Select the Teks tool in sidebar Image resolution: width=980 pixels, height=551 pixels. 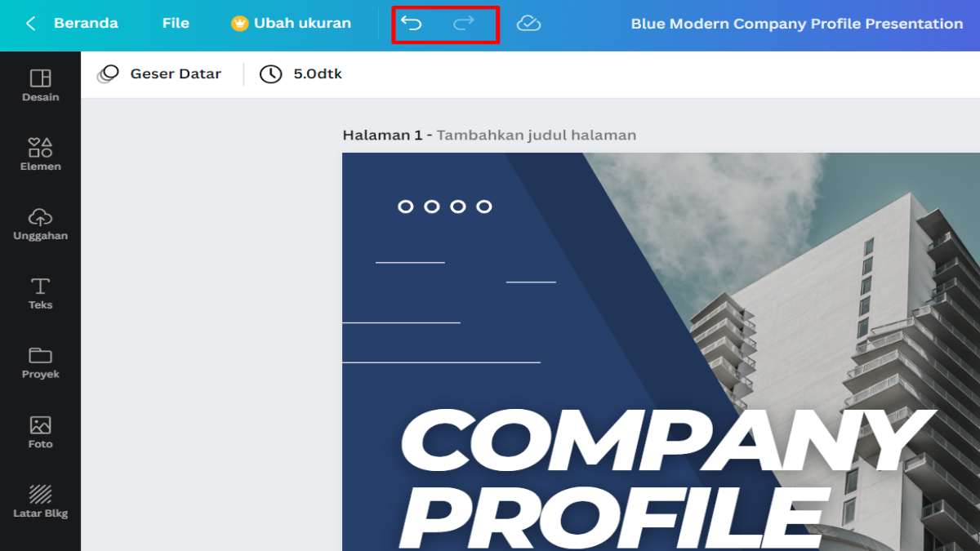tap(40, 293)
